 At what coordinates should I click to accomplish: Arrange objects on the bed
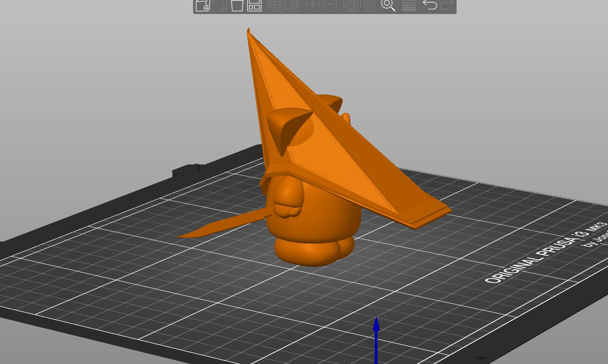254,5
